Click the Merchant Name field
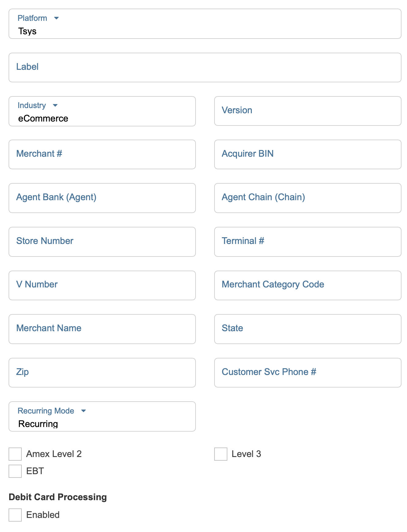Image resolution: width=407 pixels, height=532 pixels. coord(102,329)
